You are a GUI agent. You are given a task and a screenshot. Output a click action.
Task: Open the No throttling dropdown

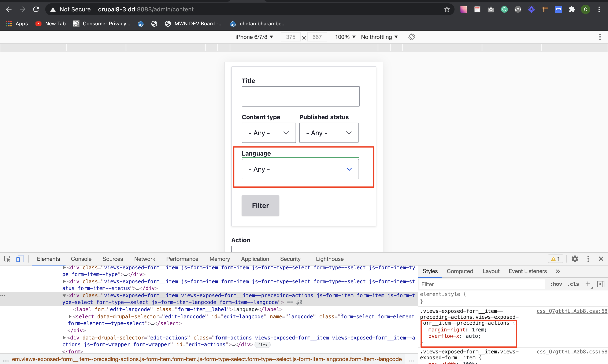[379, 37]
